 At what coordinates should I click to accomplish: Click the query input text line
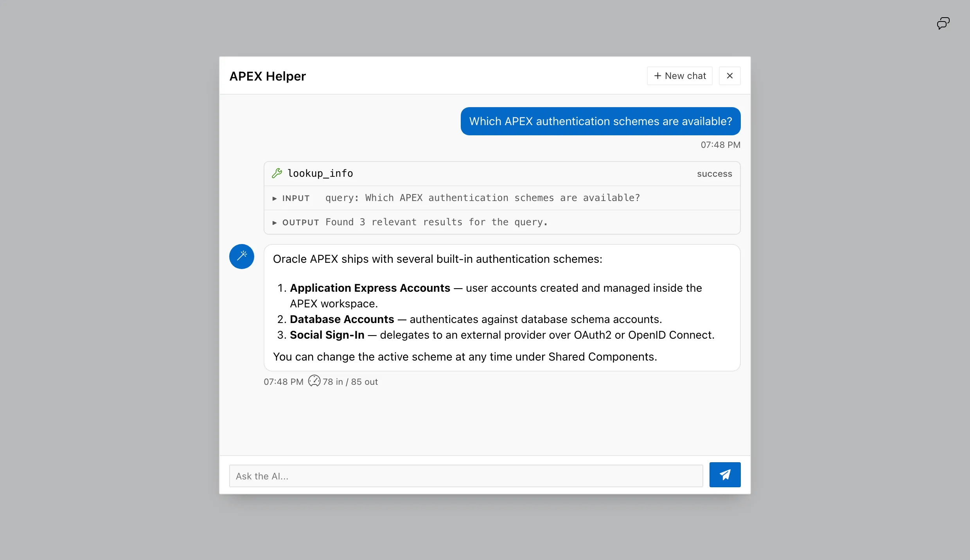[483, 198]
